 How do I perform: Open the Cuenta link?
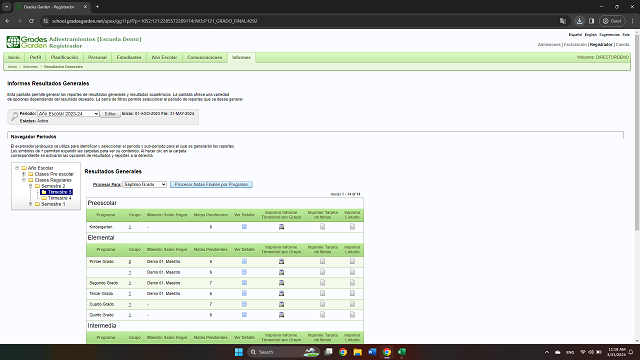click(622, 44)
